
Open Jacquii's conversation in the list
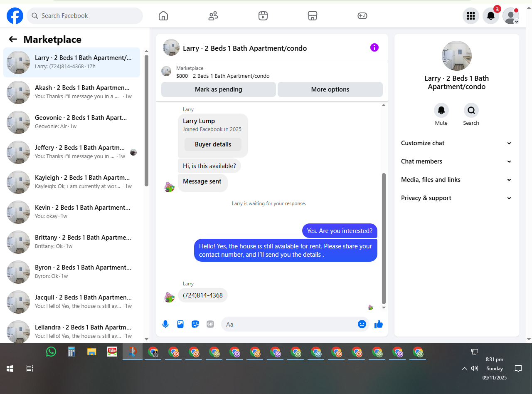(x=71, y=302)
